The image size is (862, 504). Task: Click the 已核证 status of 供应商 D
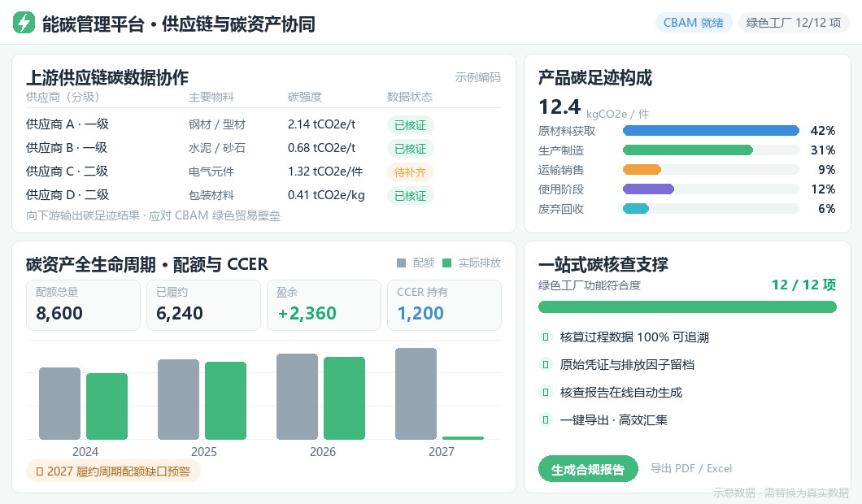point(410,196)
